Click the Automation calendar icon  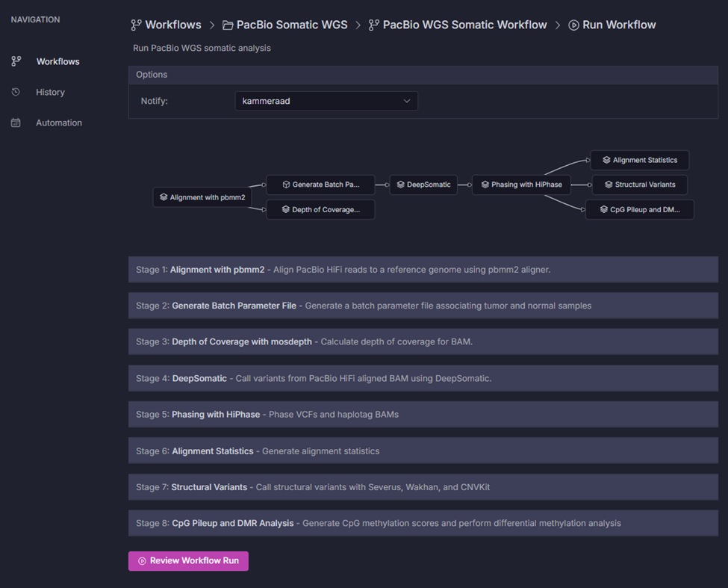pyautogui.click(x=16, y=123)
